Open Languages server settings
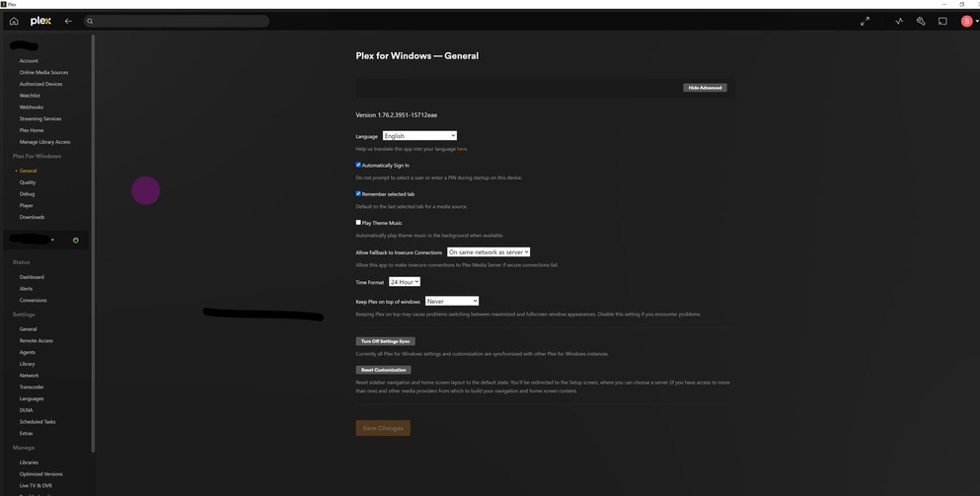This screenshot has height=496, width=980. [x=32, y=398]
